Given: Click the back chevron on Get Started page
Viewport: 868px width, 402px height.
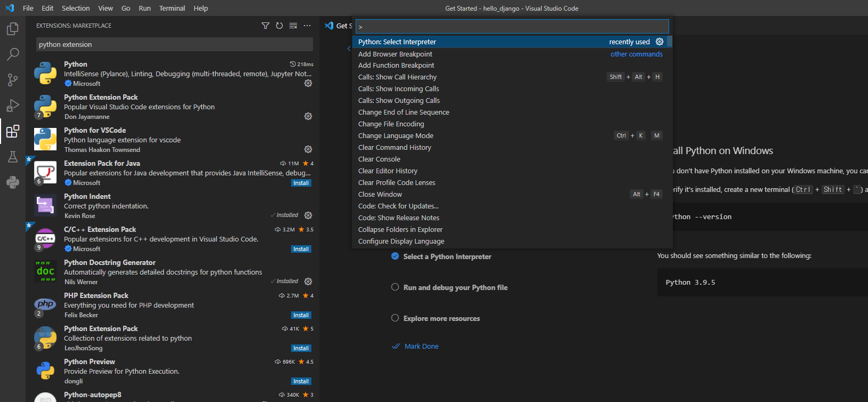Looking at the screenshot, I should (x=349, y=49).
